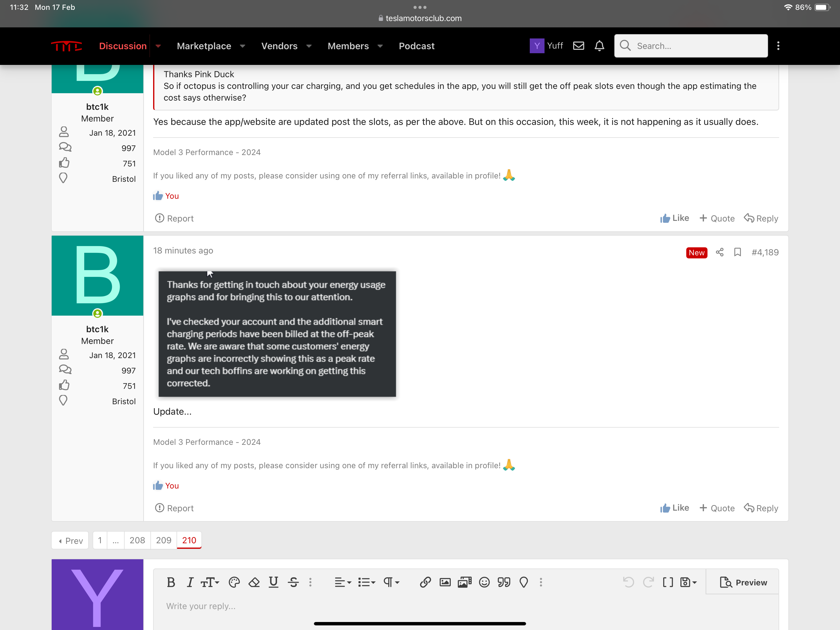
Task: Open the Vendors navigation item
Action: [x=279, y=46]
